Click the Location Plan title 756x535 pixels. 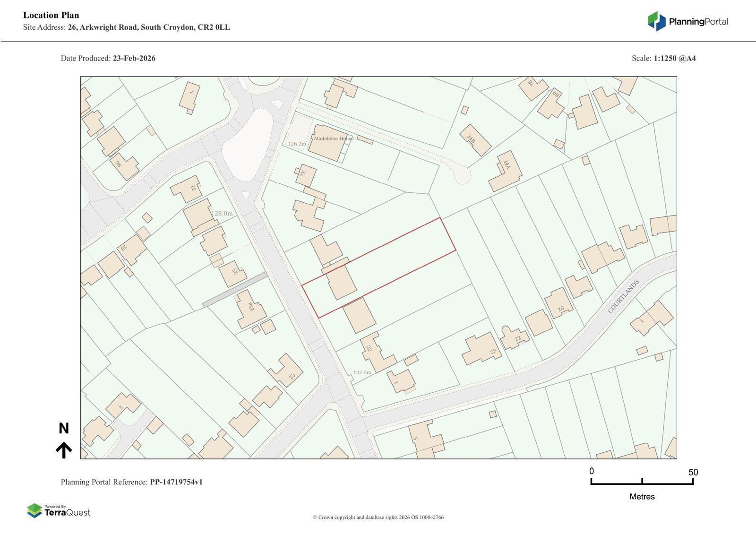(51, 15)
